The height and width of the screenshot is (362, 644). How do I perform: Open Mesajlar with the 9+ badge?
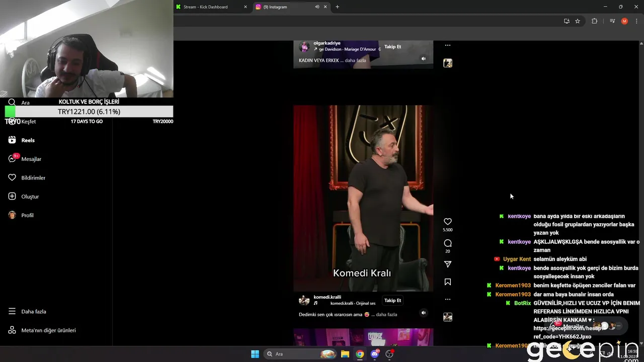25,159
